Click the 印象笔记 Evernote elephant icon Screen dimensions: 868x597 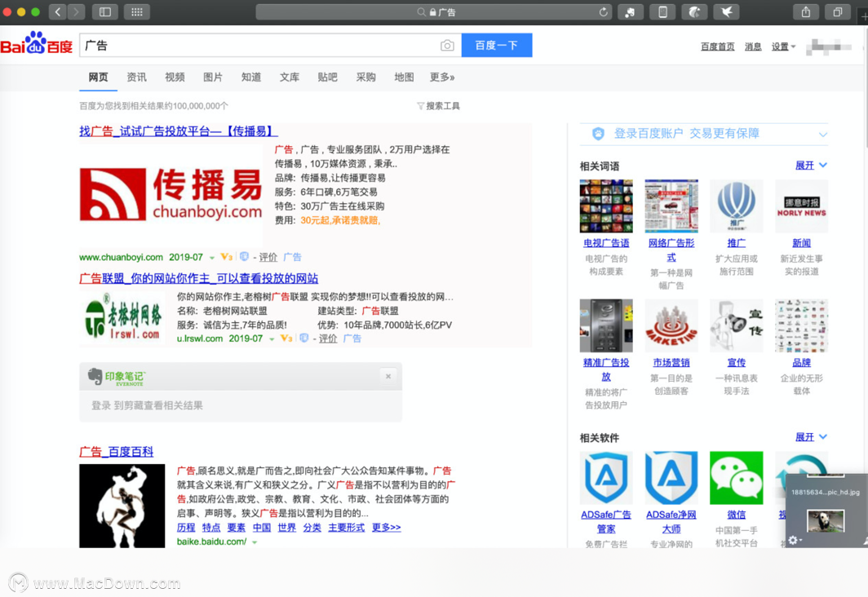tap(95, 376)
